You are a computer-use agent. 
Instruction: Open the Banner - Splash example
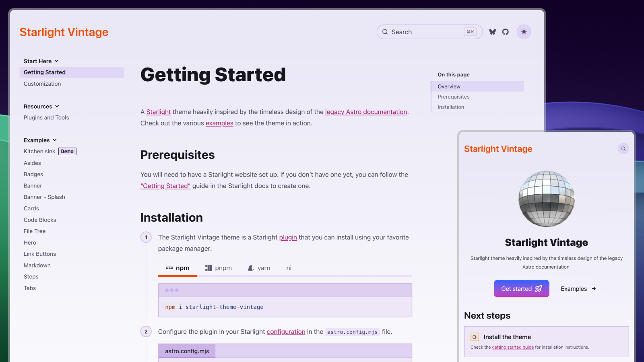(44, 197)
